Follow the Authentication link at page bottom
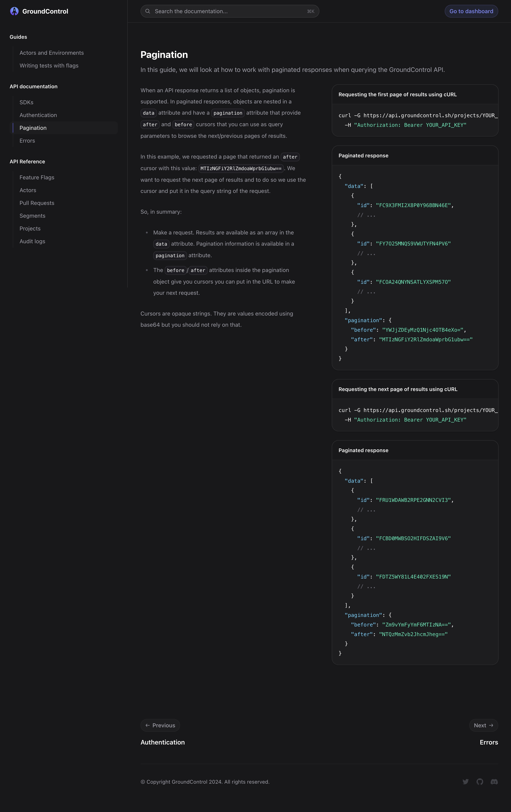 tap(162, 742)
